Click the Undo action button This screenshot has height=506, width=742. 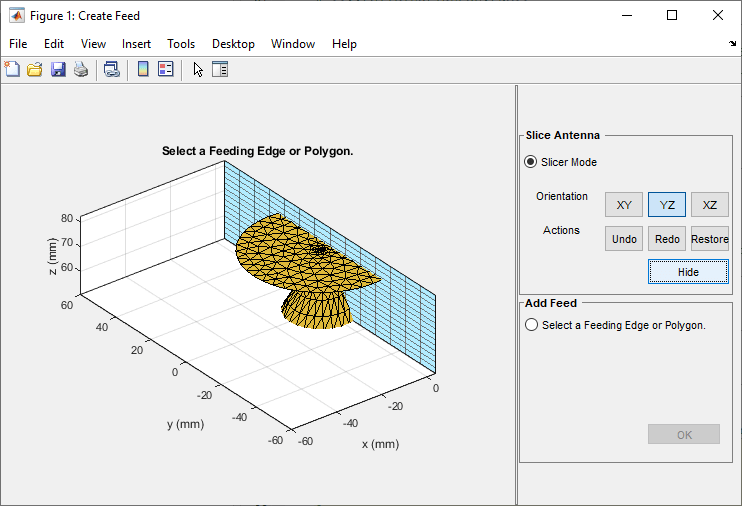click(x=624, y=239)
